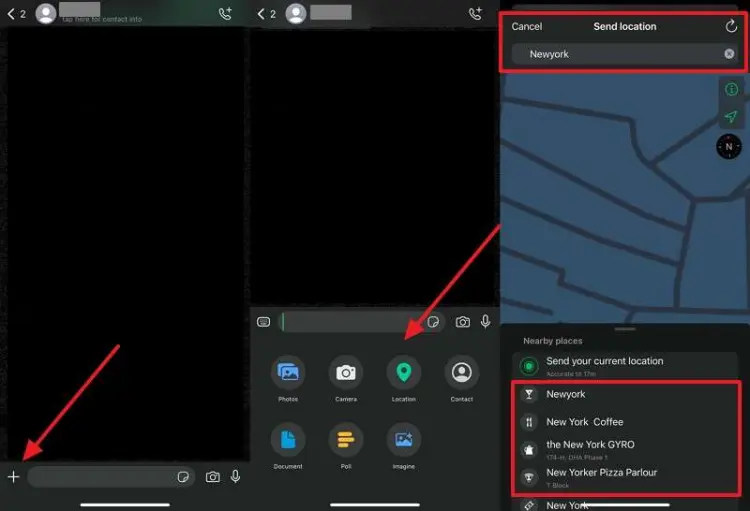Click the Newyork location search field

pyautogui.click(x=624, y=54)
